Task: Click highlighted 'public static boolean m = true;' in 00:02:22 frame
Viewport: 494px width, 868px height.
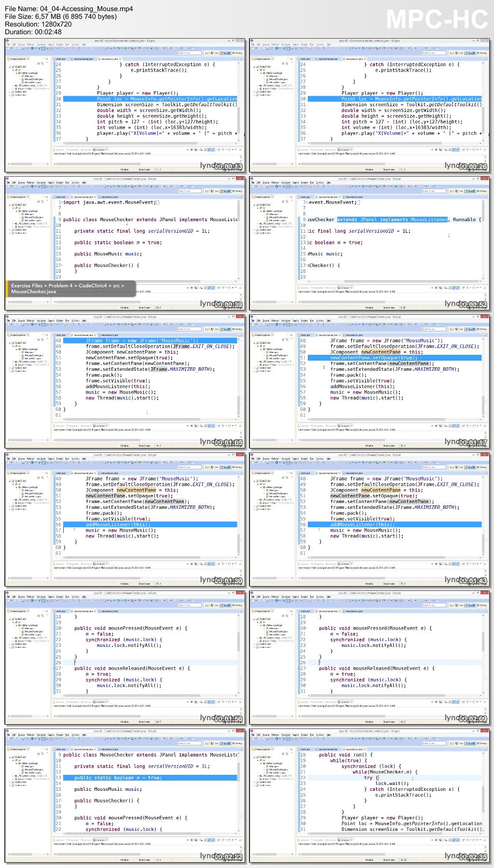Action: (x=150, y=778)
